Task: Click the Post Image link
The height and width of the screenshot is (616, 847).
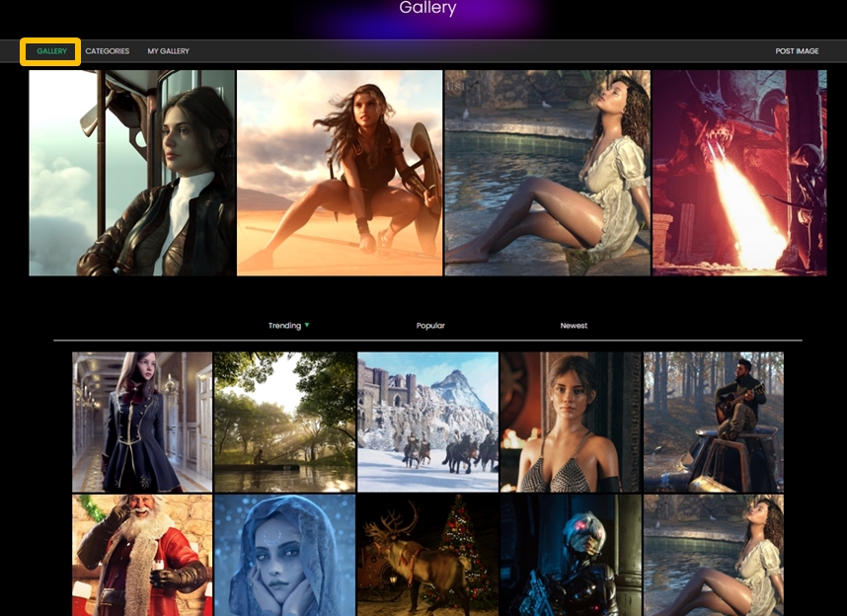Action: 797,51
